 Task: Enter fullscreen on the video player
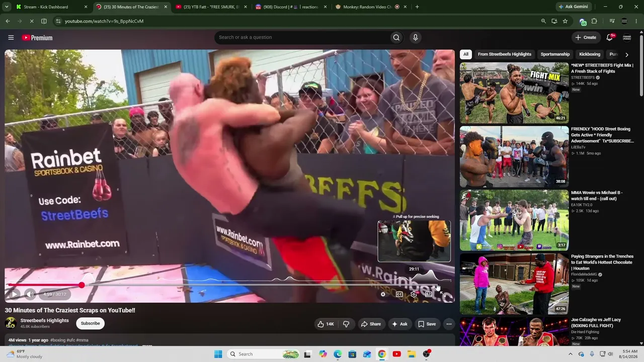coord(442,294)
